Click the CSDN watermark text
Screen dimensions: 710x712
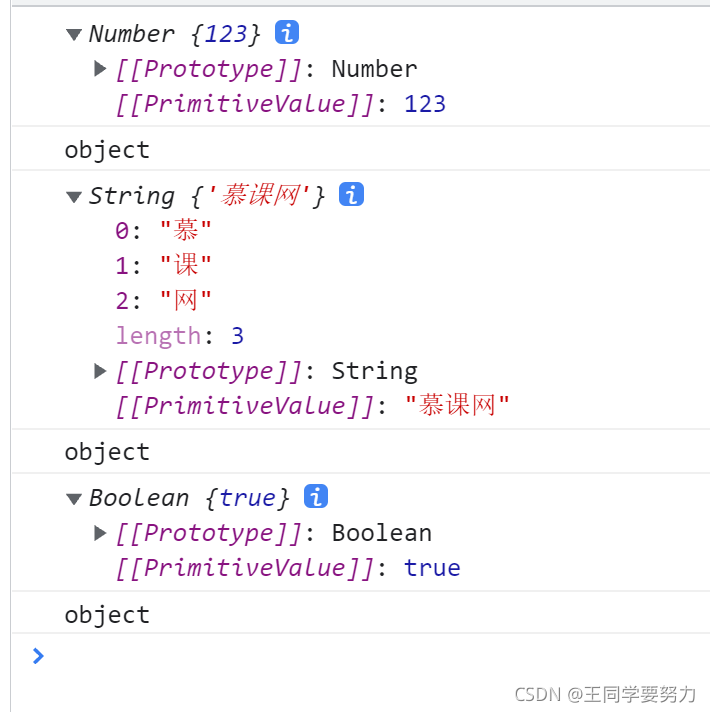(x=605, y=694)
